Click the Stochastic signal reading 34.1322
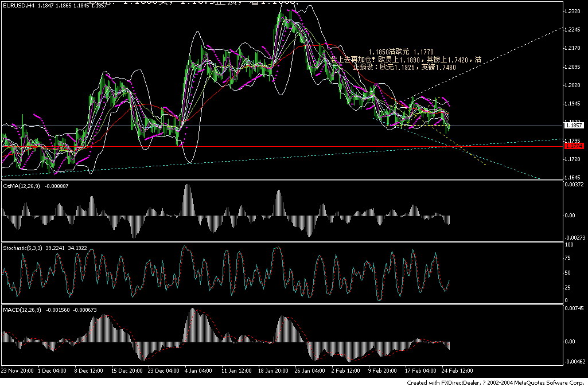588x387 pixels. coord(77,248)
